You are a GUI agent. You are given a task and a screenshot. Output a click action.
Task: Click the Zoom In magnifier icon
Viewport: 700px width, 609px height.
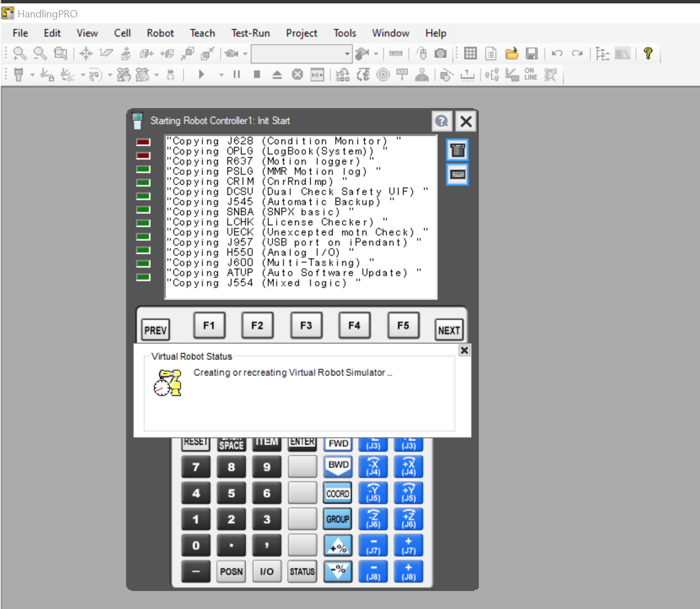[x=20, y=53]
